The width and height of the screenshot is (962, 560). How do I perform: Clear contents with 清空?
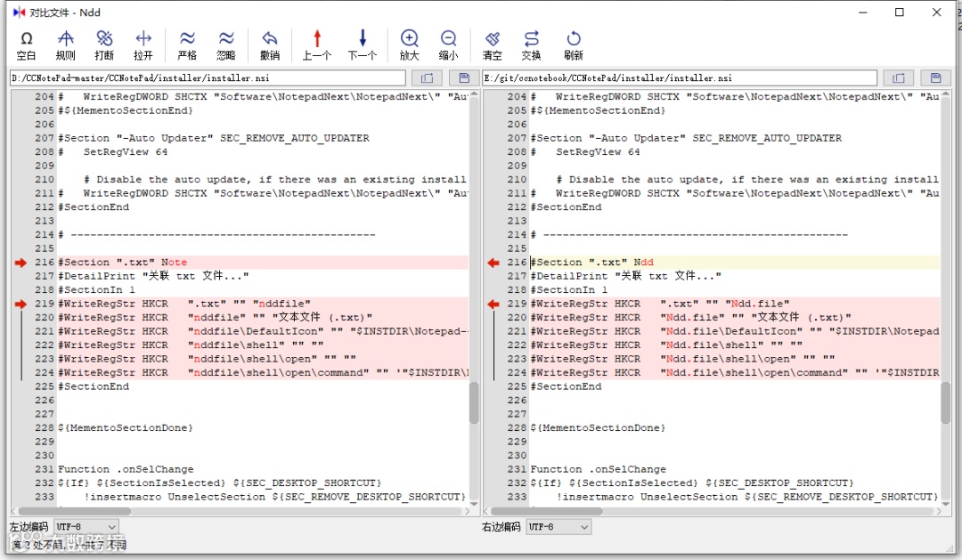tap(492, 45)
